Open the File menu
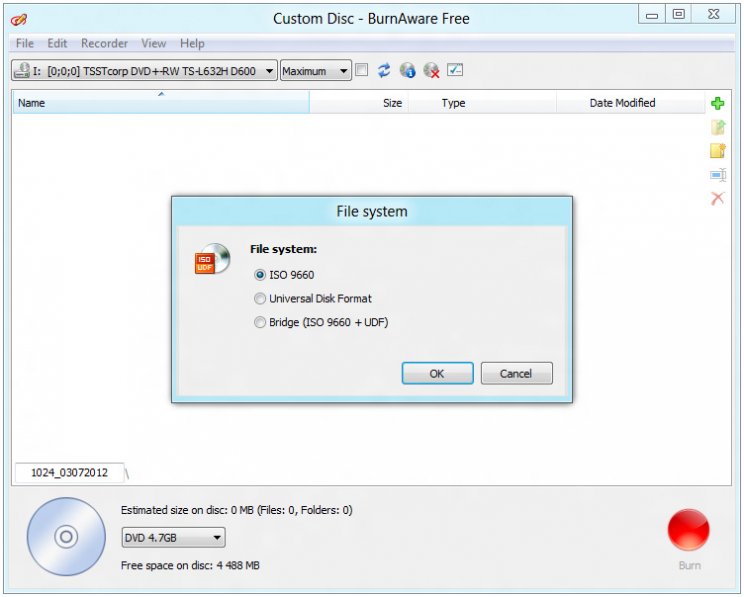 pos(25,43)
